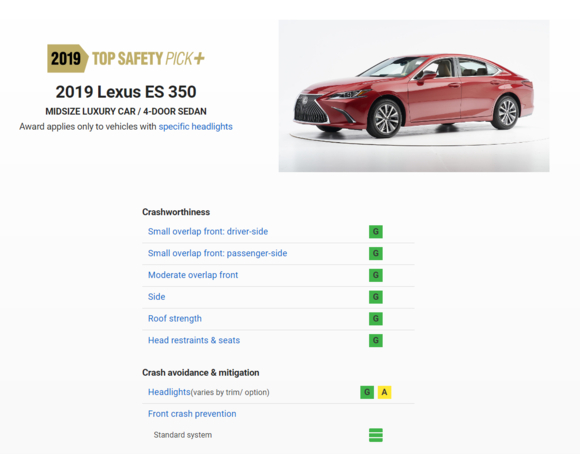Click the 2019 Top Safety Pick+ badge
The image size is (580, 454).
(x=126, y=58)
